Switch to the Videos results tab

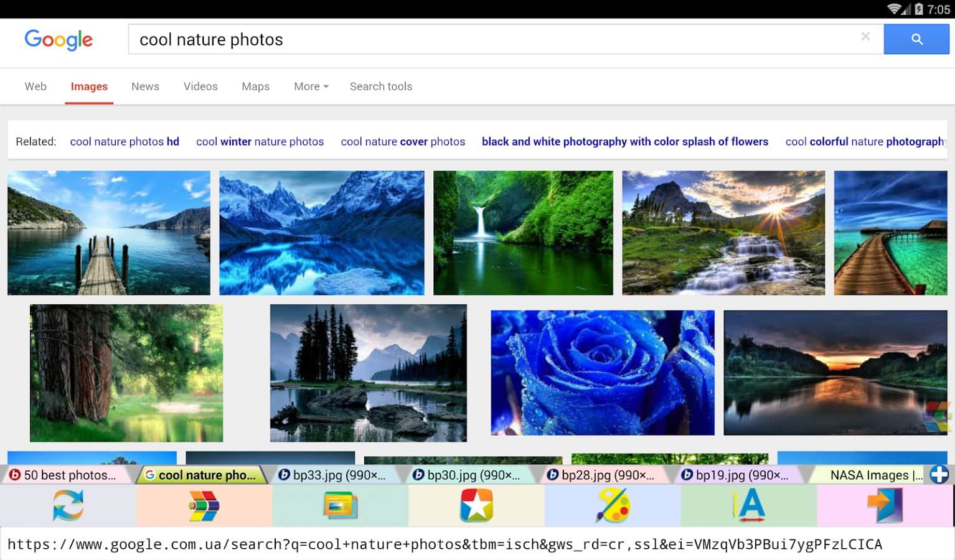click(x=200, y=86)
